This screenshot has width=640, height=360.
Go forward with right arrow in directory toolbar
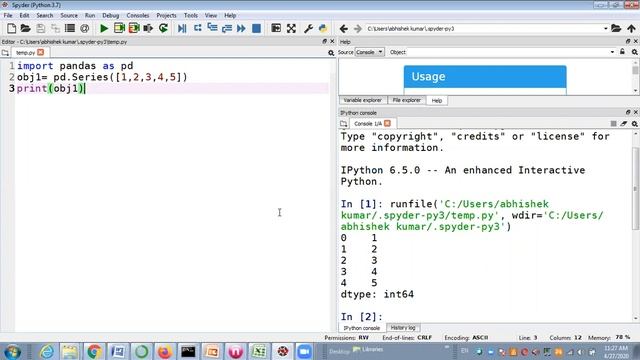point(358,29)
